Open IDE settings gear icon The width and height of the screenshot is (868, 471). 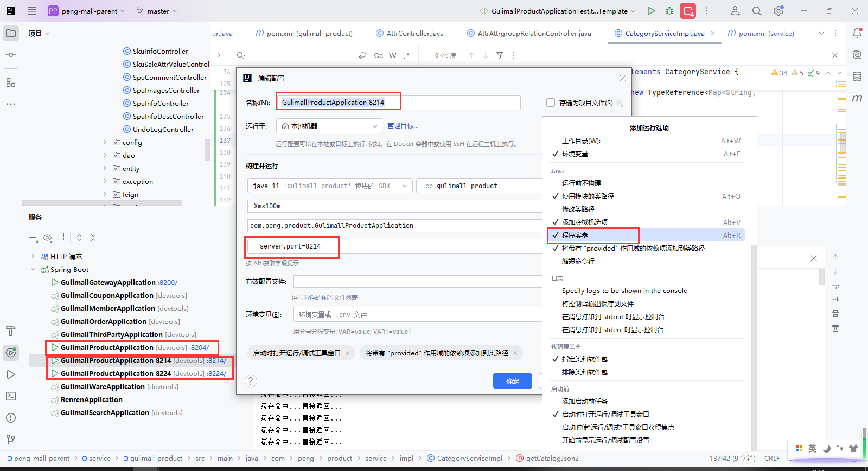pyautogui.click(x=778, y=11)
